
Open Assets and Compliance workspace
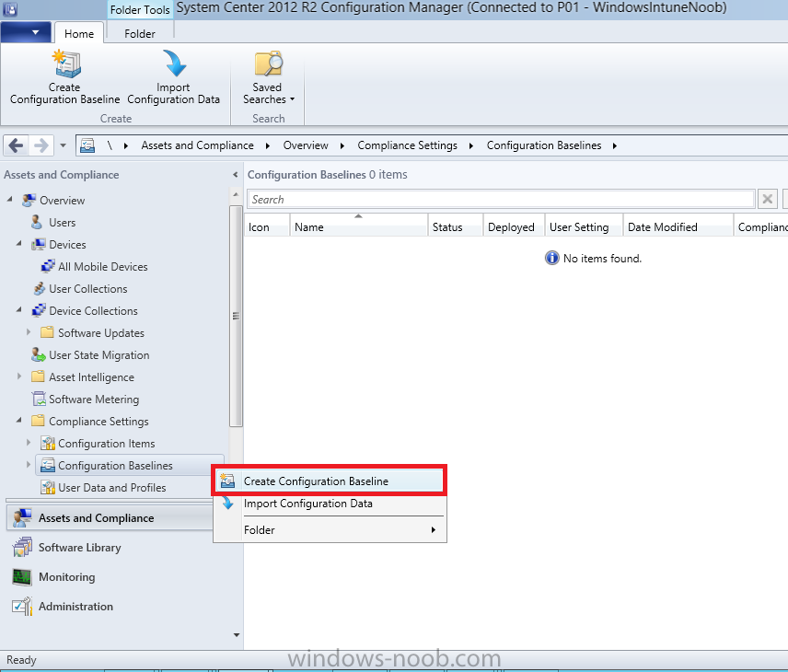click(x=110, y=518)
